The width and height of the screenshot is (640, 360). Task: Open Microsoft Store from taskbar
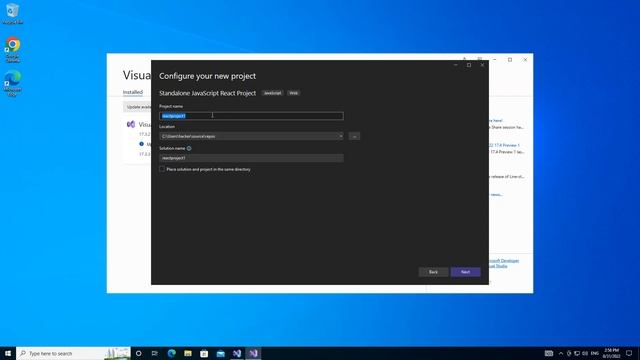204,353
